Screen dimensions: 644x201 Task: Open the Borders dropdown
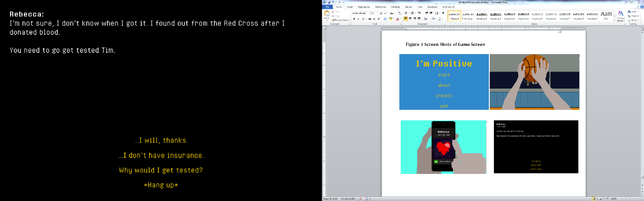point(440,19)
